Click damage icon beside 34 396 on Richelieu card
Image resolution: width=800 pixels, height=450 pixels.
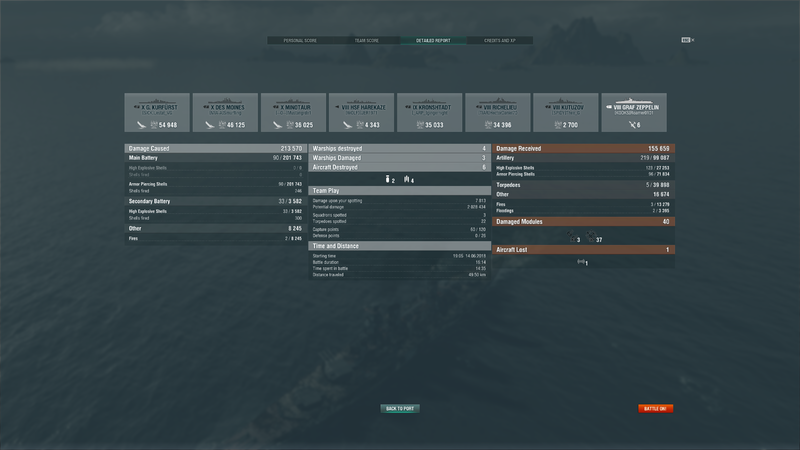coord(488,125)
